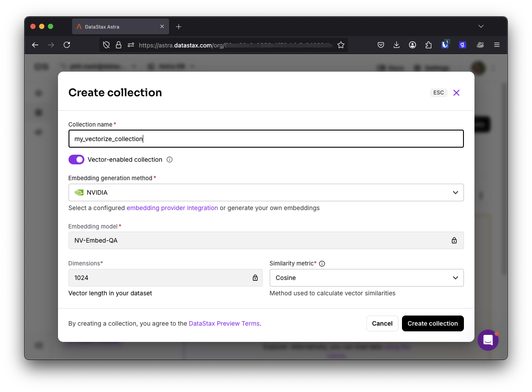Click the extensions puzzle-piece icon
The width and height of the screenshot is (532, 392).
tap(428, 44)
